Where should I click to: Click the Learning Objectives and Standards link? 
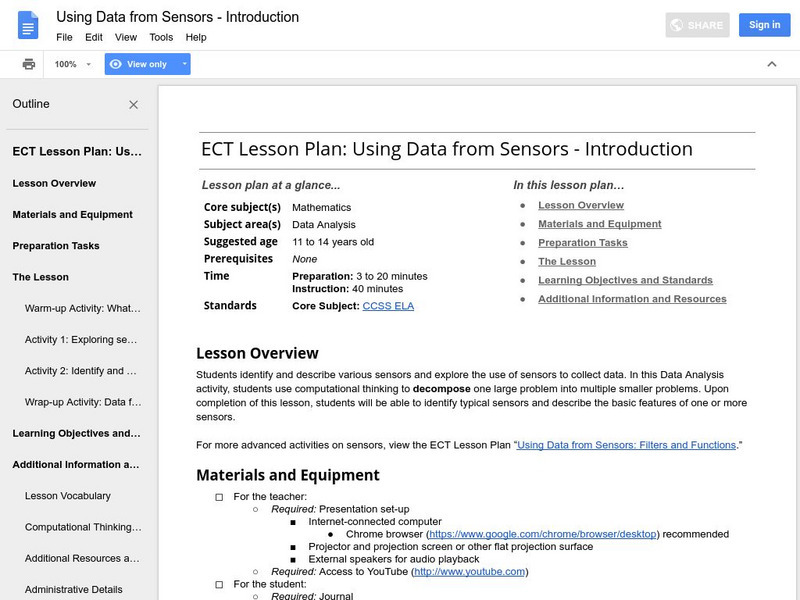pyautogui.click(x=625, y=280)
